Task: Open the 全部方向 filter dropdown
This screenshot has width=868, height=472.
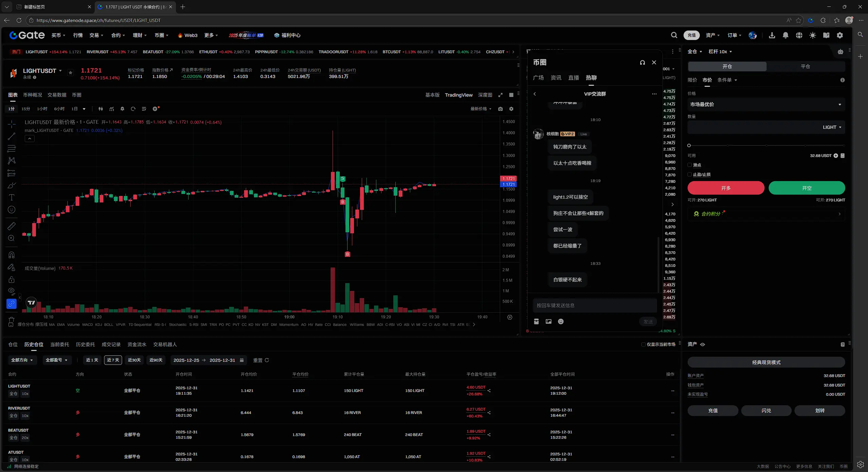Action: [x=22, y=360]
